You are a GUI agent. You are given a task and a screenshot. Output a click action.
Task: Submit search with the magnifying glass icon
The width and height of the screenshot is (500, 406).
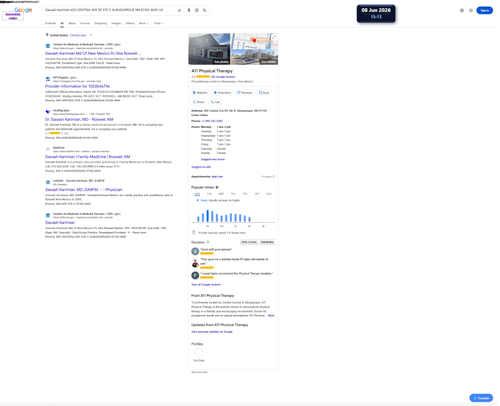click(204, 10)
